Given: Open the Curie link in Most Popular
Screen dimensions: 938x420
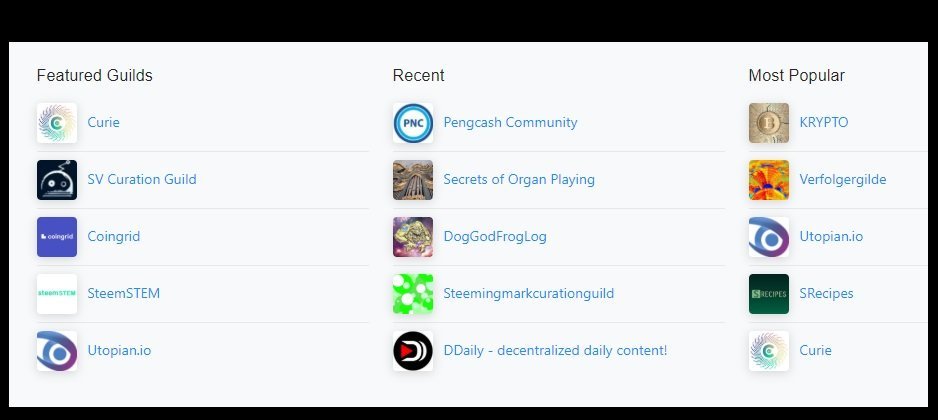Looking at the screenshot, I should click(815, 350).
